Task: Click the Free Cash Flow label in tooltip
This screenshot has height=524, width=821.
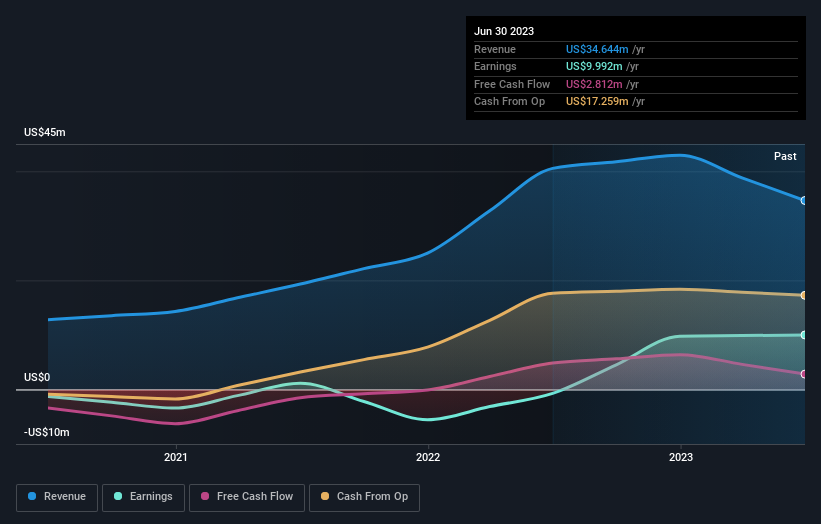Action: 512,84
